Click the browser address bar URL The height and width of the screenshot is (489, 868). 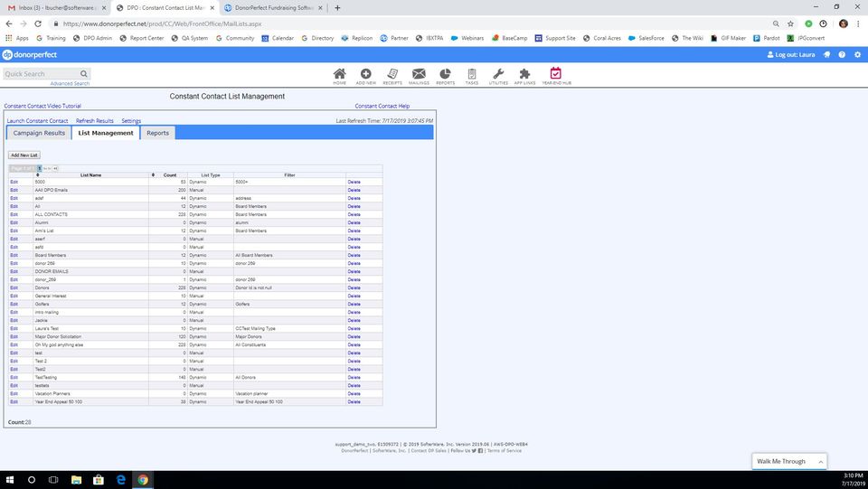[x=162, y=24]
